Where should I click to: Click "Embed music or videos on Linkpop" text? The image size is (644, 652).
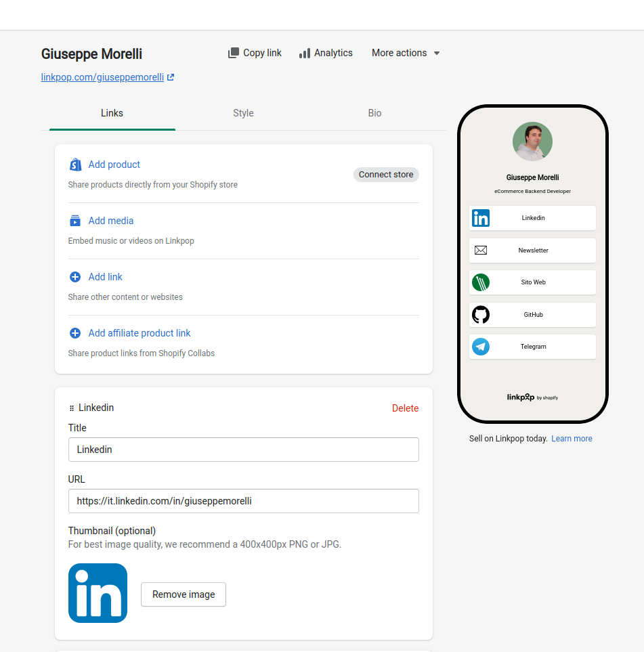coord(131,241)
